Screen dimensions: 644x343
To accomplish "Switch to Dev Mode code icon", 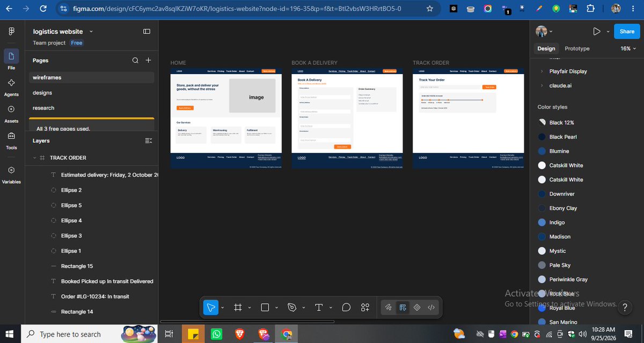I will (x=431, y=308).
